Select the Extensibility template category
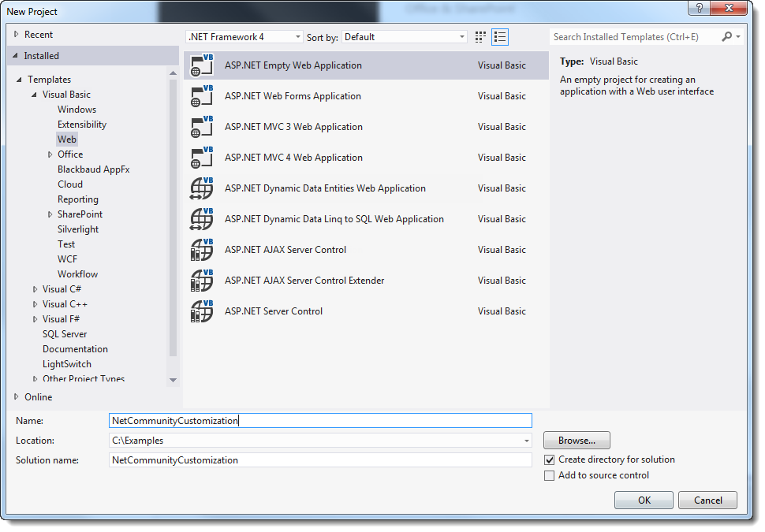765x532 pixels. 82,125
